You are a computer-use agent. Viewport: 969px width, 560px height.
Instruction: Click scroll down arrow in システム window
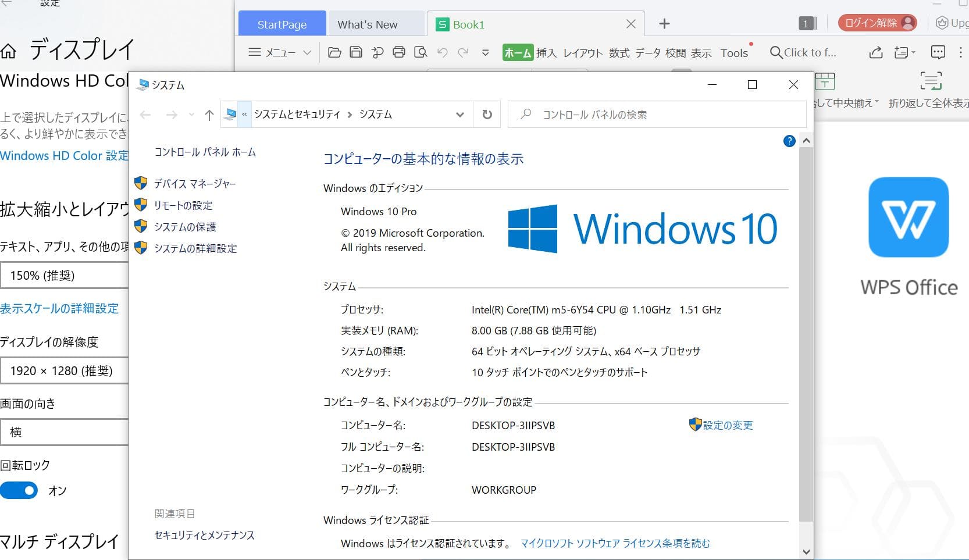[806, 552]
